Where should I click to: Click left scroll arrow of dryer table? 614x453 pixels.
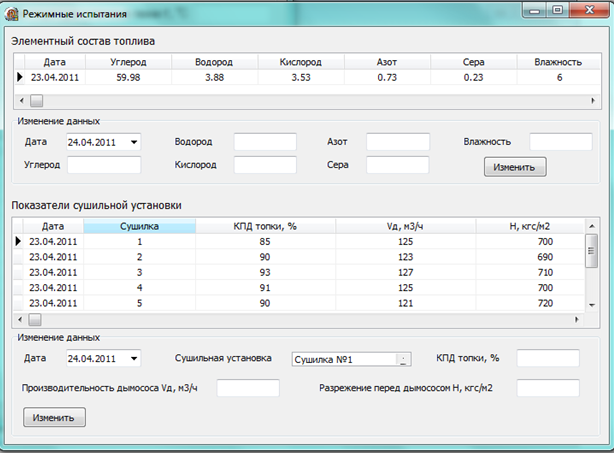pos(20,319)
